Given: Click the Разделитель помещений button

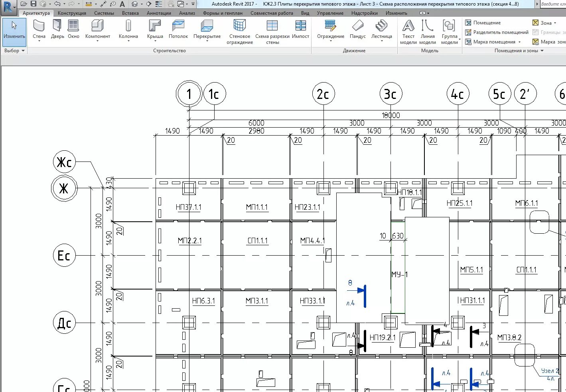Looking at the screenshot, I should coord(497,32).
